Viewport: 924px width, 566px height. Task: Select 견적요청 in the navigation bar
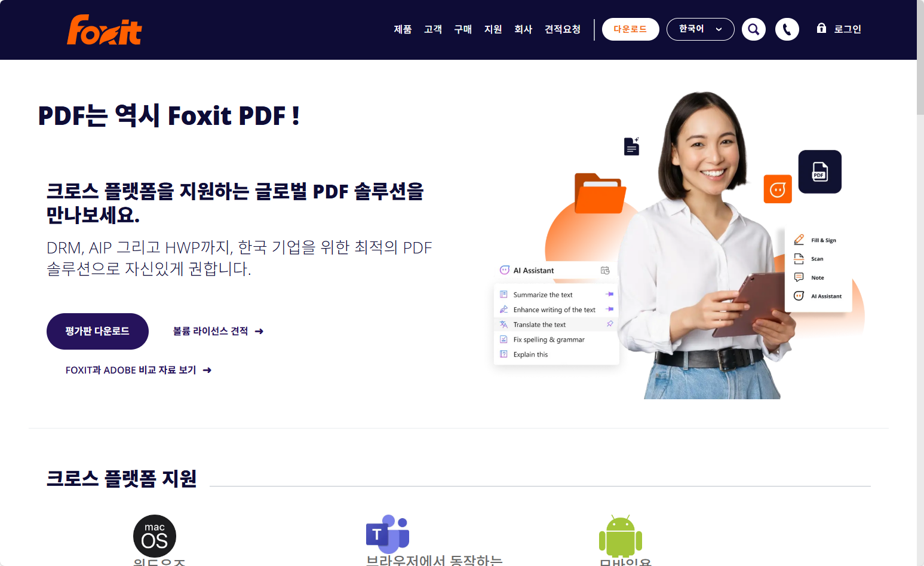pyautogui.click(x=563, y=29)
